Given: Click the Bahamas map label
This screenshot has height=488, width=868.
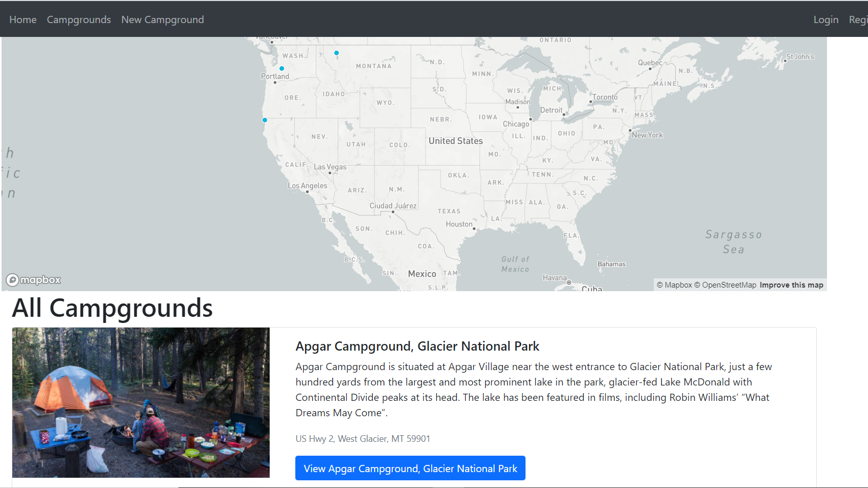Looking at the screenshot, I should click(x=612, y=264).
